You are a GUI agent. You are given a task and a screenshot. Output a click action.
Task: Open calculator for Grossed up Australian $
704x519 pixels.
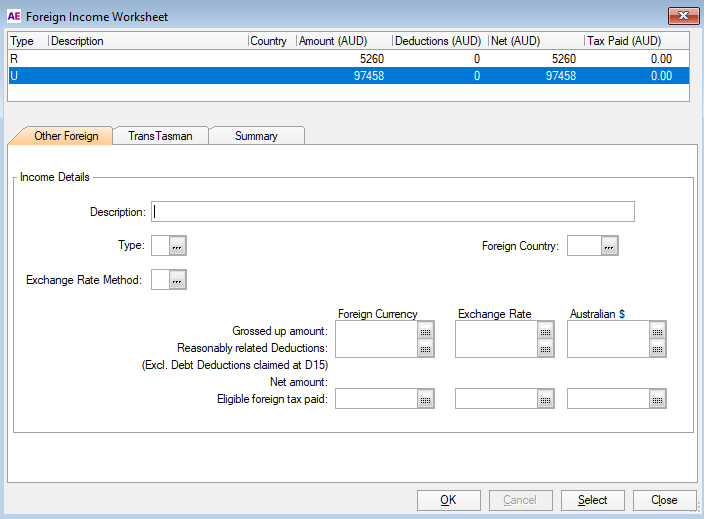(657, 331)
